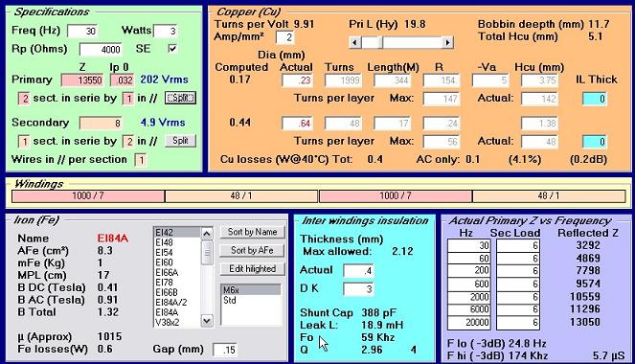Edit primary Actual diameter .23
The width and height of the screenshot is (635, 364).
[297, 80]
